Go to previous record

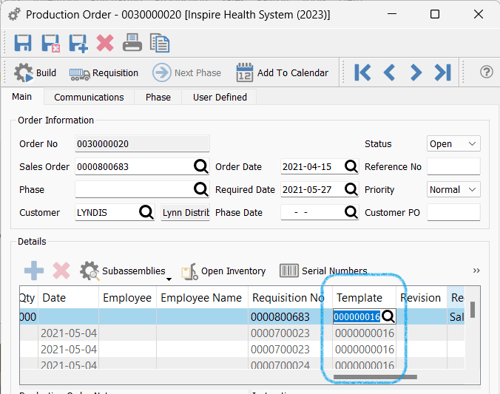pyautogui.click(x=389, y=72)
